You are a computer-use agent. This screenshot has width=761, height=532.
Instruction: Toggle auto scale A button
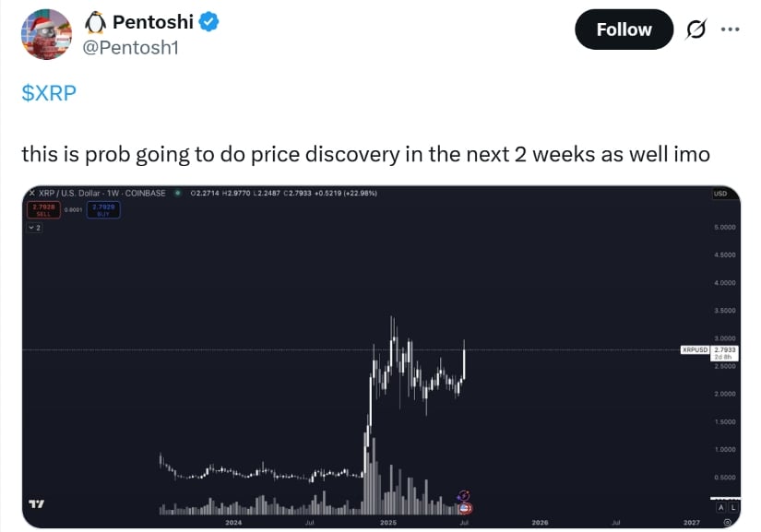720,507
